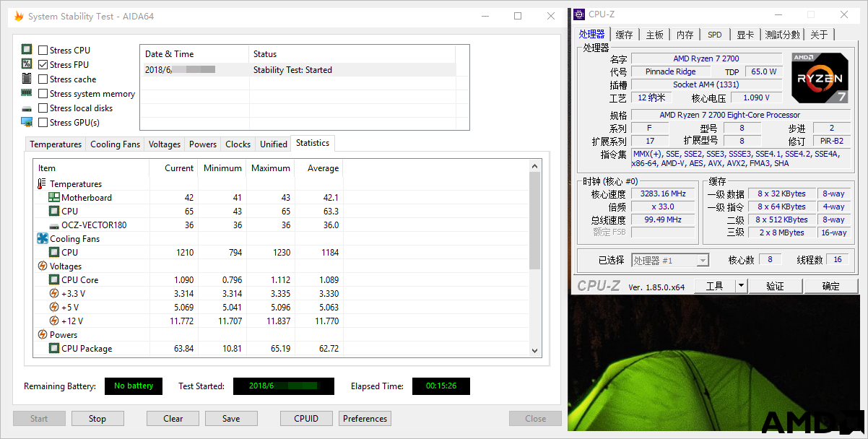
Task: Click the Powers group icon
Action: [x=42, y=335]
